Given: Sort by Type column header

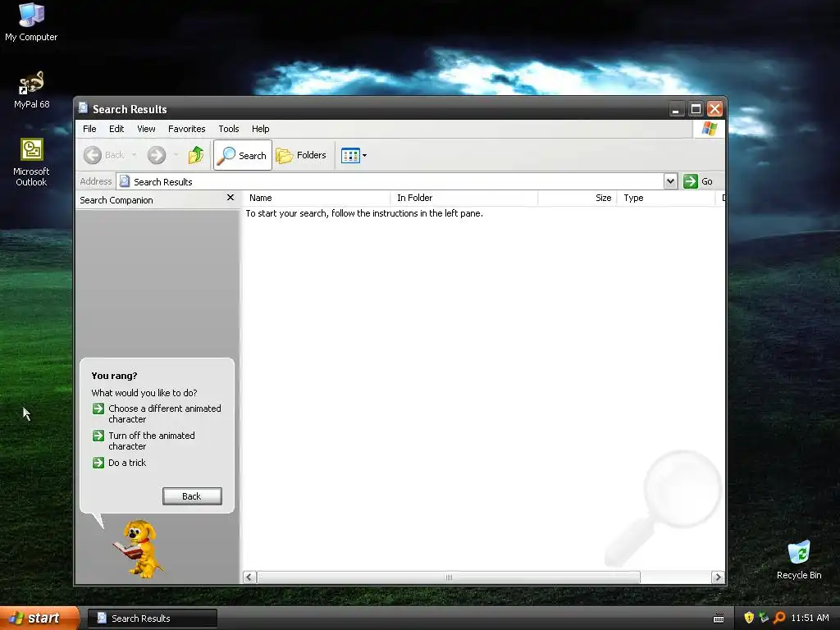Looking at the screenshot, I should (x=666, y=198).
